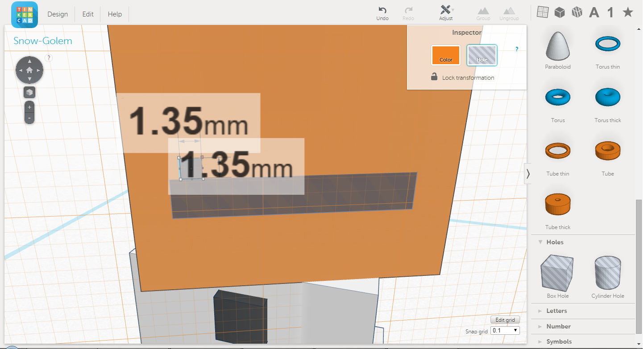Rotate view right with navigation arrow

[x=39, y=70]
